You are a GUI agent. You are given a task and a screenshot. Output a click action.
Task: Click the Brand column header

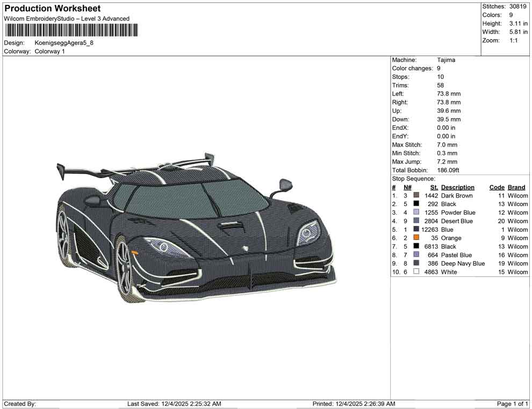tap(516, 187)
